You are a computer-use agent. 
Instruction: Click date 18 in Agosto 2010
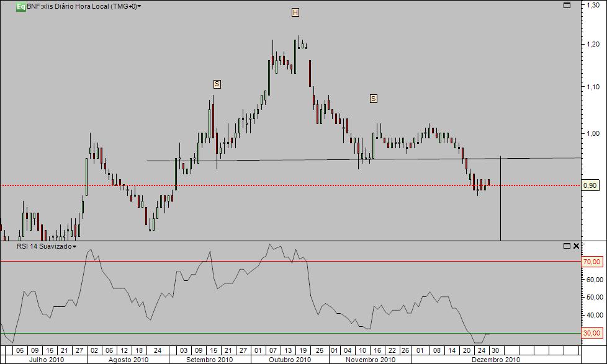pyautogui.click(x=138, y=350)
